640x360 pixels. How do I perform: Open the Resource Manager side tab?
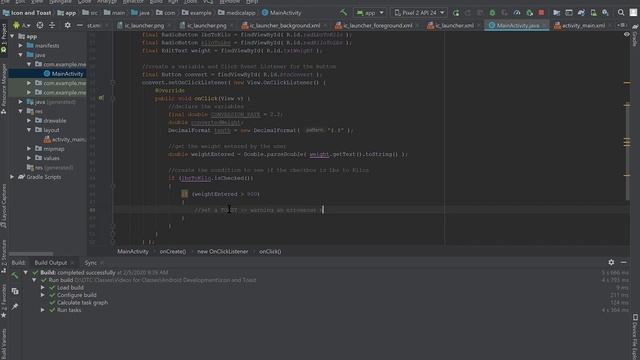click(4, 89)
